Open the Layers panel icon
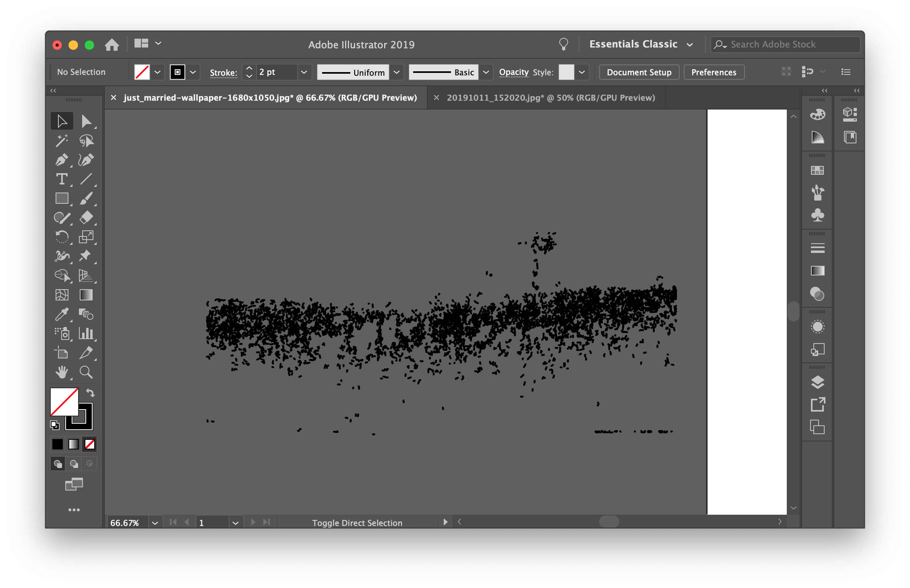The height and width of the screenshot is (588, 910). 817,382
